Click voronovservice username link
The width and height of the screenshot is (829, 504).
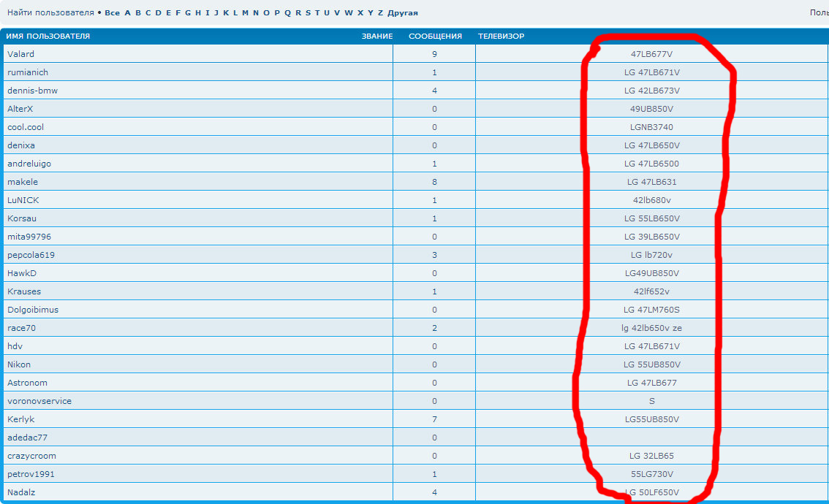pyautogui.click(x=39, y=401)
